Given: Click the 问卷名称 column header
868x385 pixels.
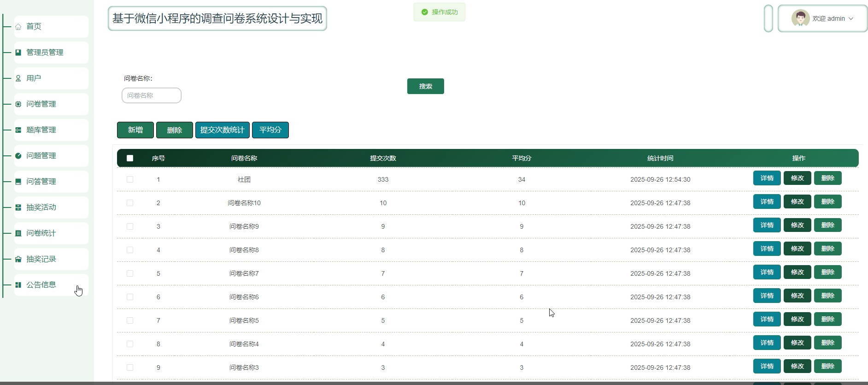Looking at the screenshot, I should (x=244, y=158).
